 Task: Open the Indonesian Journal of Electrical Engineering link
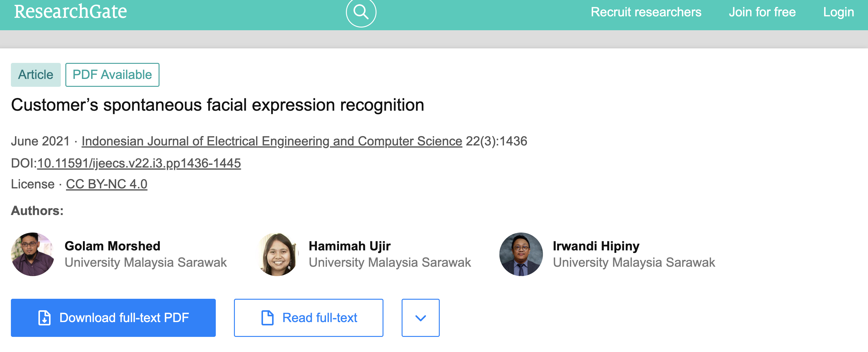(x=271, y=141)
